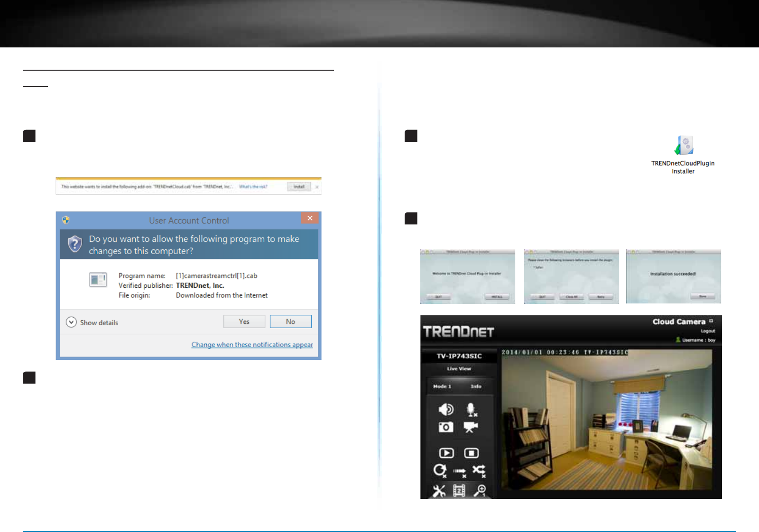Screen dimensions: 759x532
Task: Click INSTALL in the Welcome installer window
Action: pos(497,297)
